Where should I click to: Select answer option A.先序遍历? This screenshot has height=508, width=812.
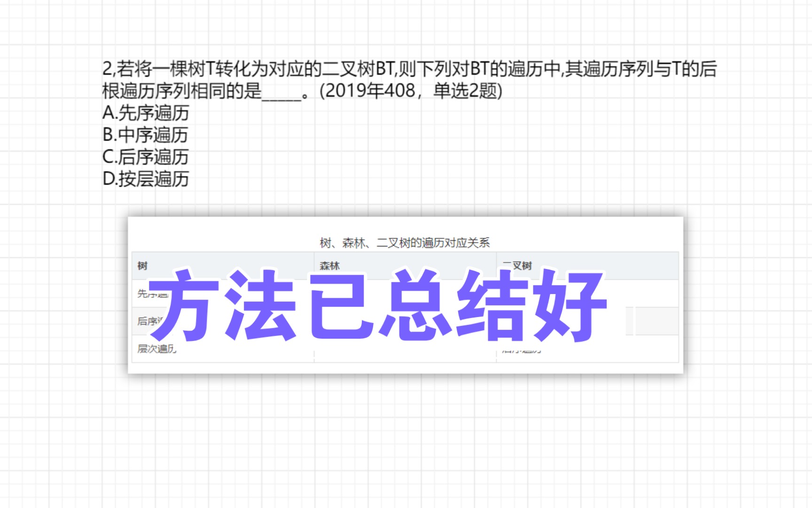tap(146, 113)
